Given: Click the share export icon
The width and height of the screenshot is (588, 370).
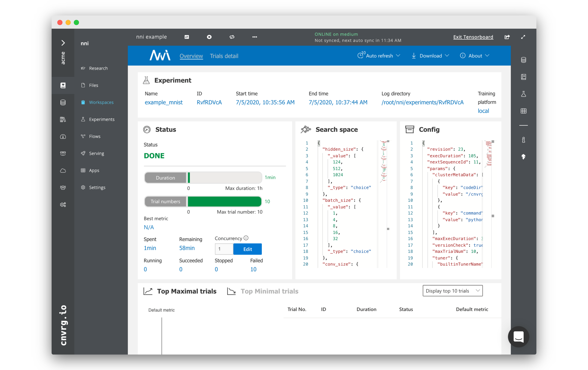Looking at the screenshot, I should tap(507, 37).
